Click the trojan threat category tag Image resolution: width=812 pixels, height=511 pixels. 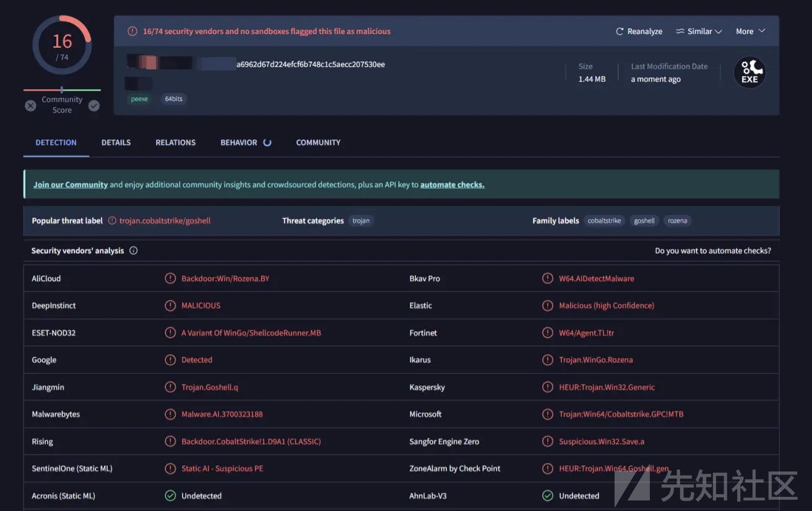(x=361, y=221)
